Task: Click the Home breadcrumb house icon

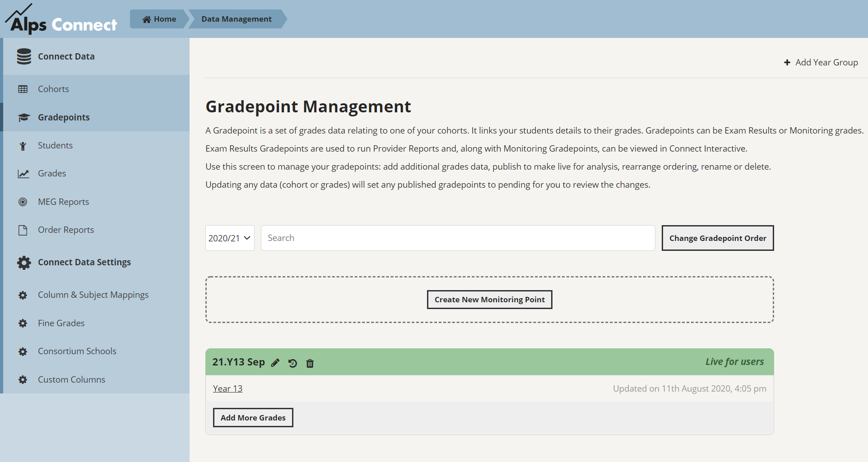Action: pyautogui.click(x=146, y=19)
